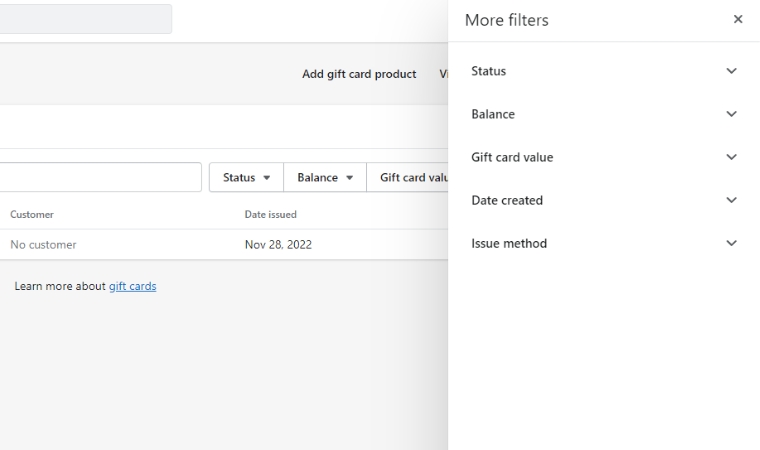Viewport: 760px width, 450px height.
Task: Expand the Status filter label in More filters
Action: pyautogui.click(x=488, y=72)
